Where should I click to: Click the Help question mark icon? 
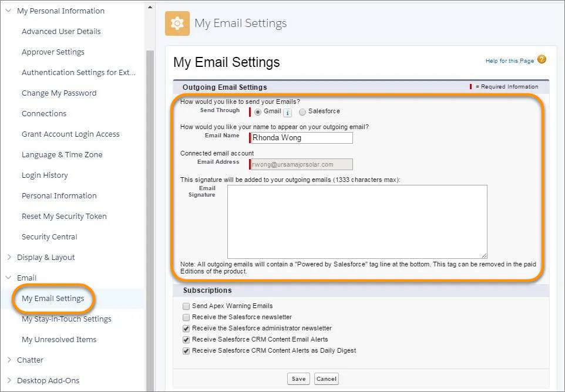coord(542,59)
